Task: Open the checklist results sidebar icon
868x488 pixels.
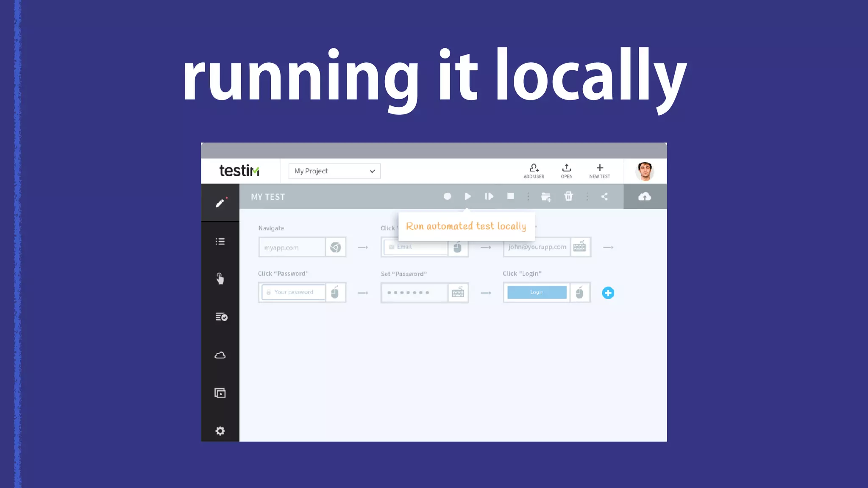Action: point(221,317)
